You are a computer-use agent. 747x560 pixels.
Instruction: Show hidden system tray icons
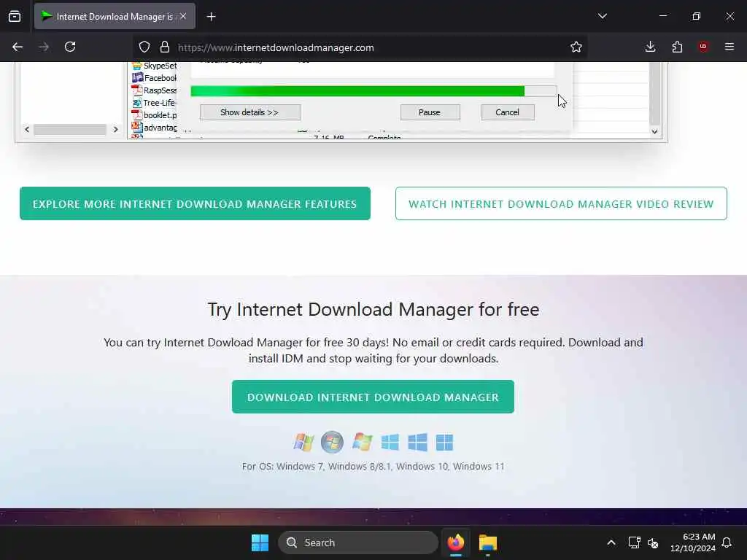[611, 542]
